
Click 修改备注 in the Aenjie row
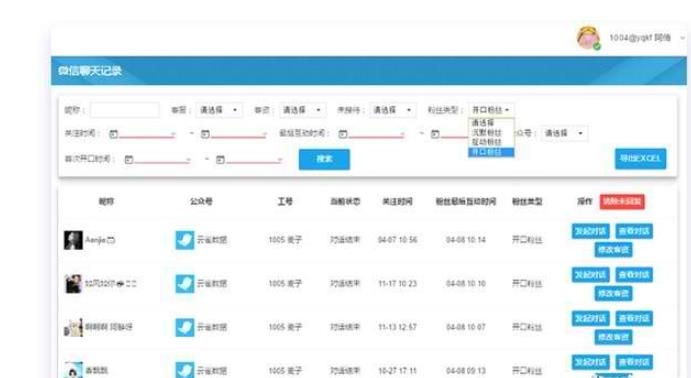(613, 250)
